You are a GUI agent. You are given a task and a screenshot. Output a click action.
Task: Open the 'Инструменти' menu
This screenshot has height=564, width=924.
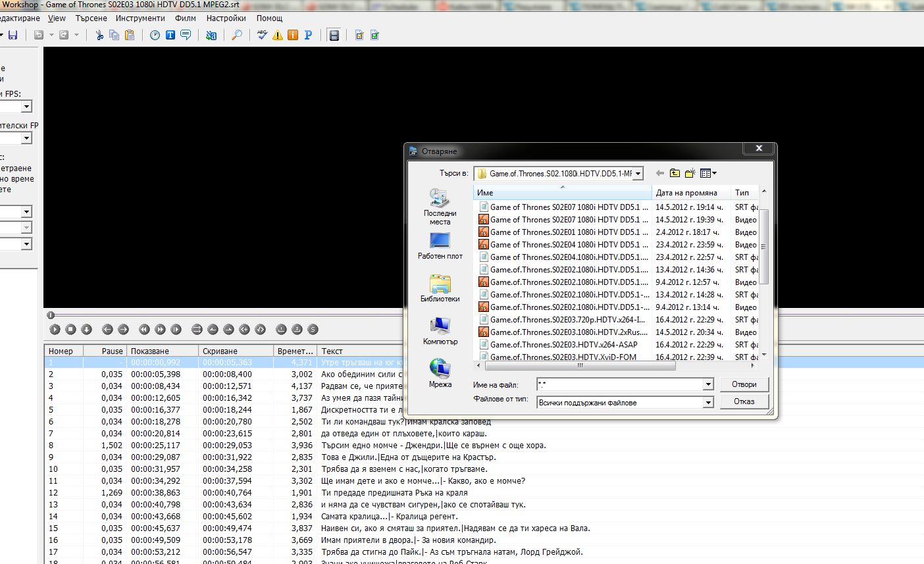(x=140, y=18)
